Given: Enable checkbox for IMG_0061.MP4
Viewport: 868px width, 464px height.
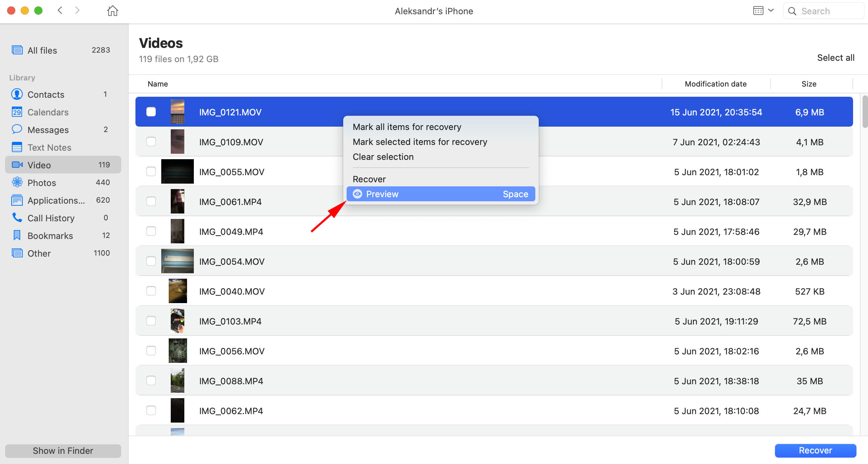Looking at the screenshot, I should pyautogui.click(x=151, y=202).
